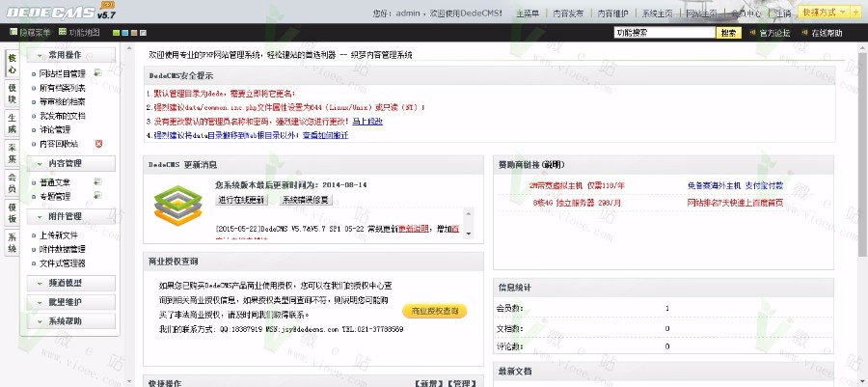
Task: Click the update news scroll down arrow
Action: (469, 235)
